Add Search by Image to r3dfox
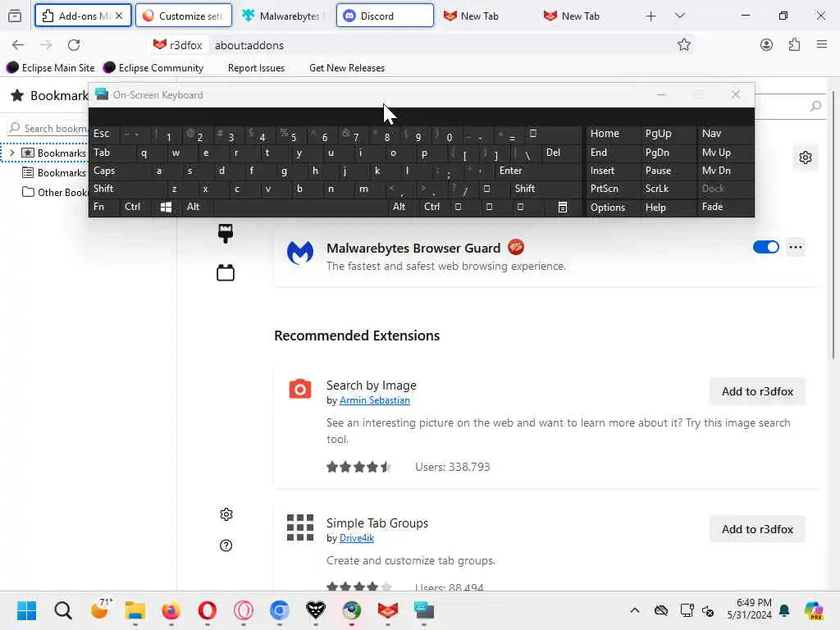Screen dimensions: 840x630 pos(757,391)
